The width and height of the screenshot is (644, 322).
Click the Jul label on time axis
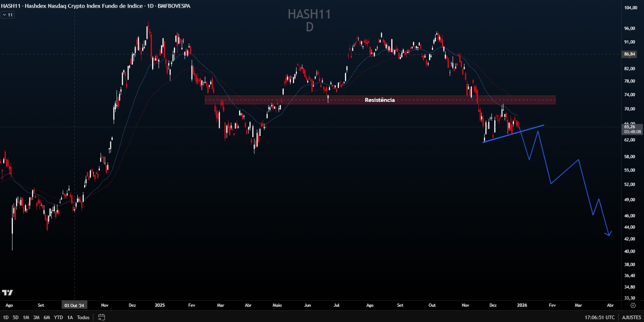[x=336, y=305]
